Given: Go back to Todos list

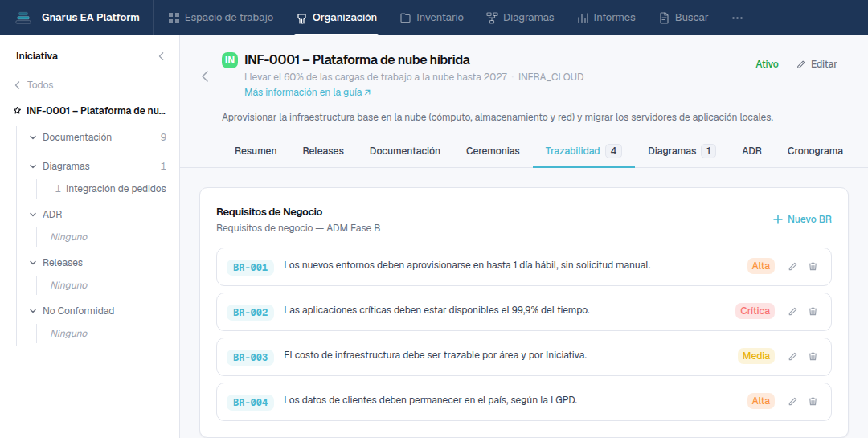Looking at the screenshot, I should [34, 84].
